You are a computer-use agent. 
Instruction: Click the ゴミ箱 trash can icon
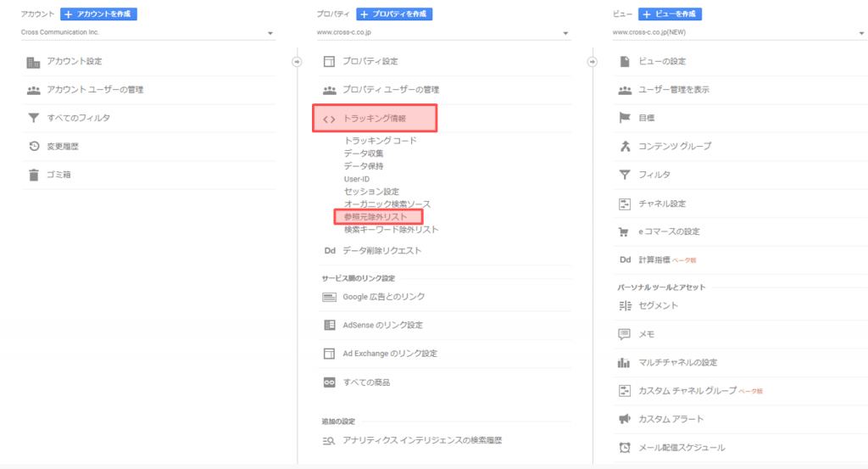click(33, 176)
